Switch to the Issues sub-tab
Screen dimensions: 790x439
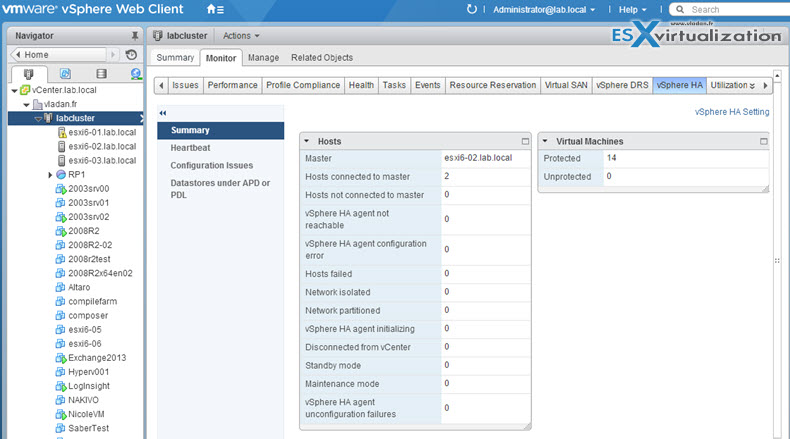[185, 85]
